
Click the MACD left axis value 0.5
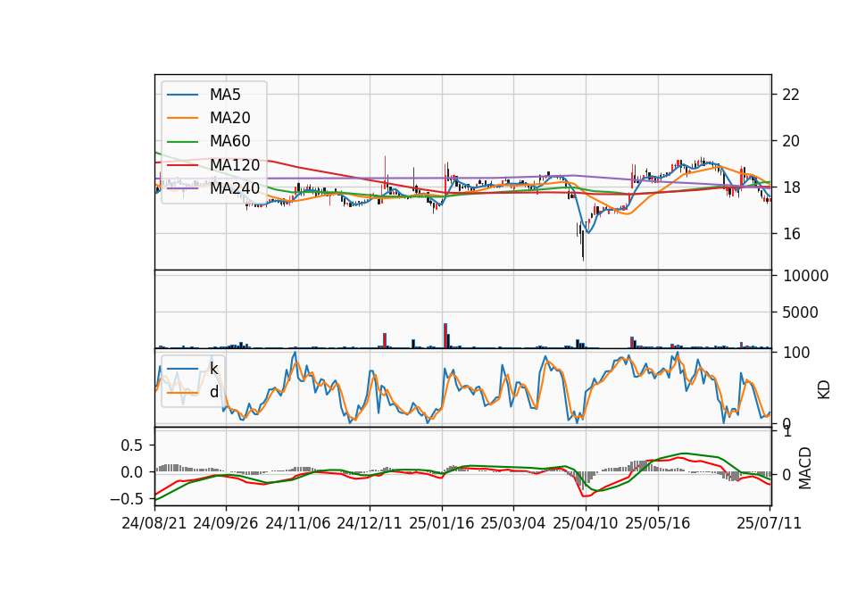pyautogui.click(x=132, y=445)
